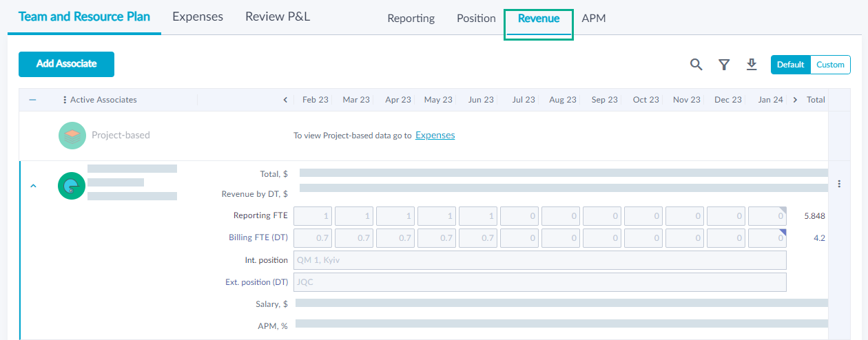Click Reporting FTE field for Jan 24
This screenshot has height=340, width=868.
click(767, 215)
